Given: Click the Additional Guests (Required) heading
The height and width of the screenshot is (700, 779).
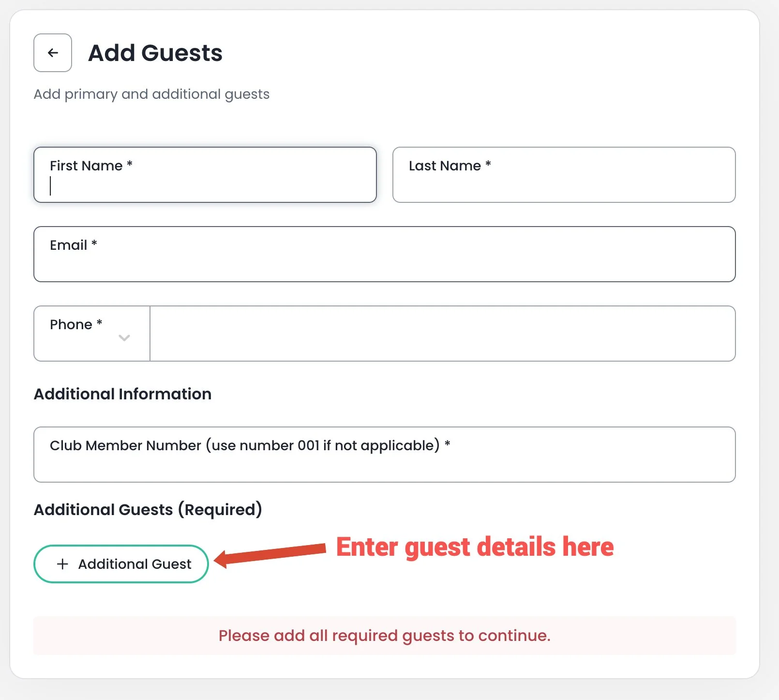Looking at the screenshot, I should click(148, 510).
